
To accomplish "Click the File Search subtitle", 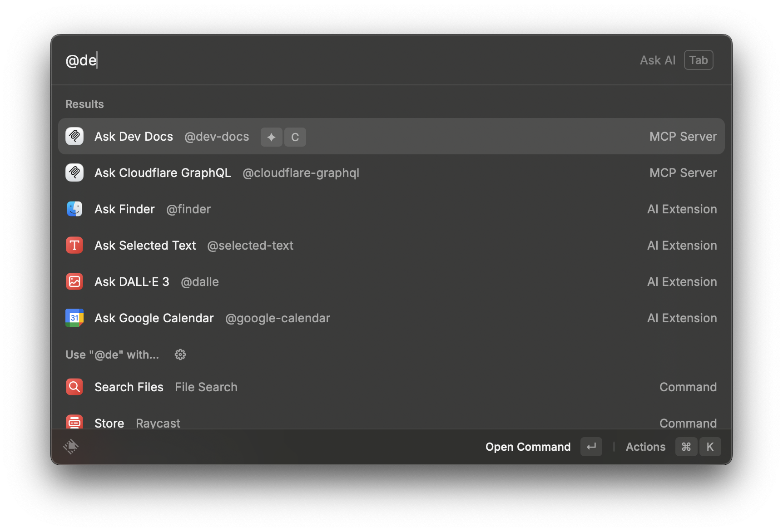I will 206,387.
